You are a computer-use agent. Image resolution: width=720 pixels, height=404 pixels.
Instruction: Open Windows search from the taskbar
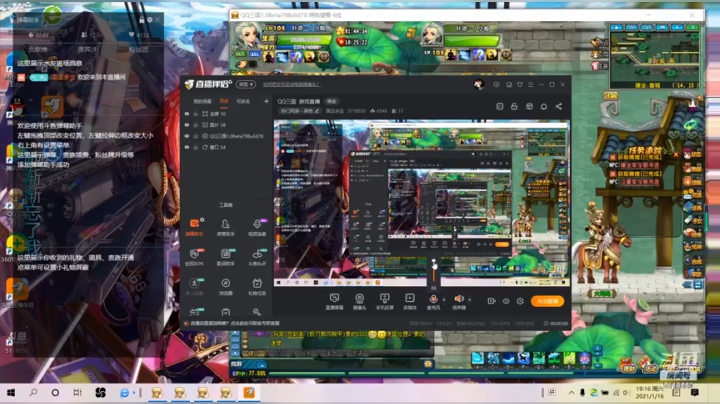(34, 393)
